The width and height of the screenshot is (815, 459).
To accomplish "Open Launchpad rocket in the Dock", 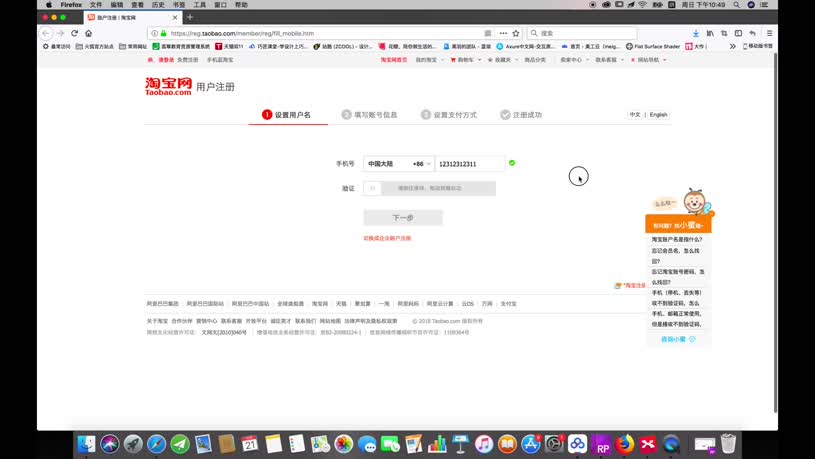I will [x=133, y=444].
